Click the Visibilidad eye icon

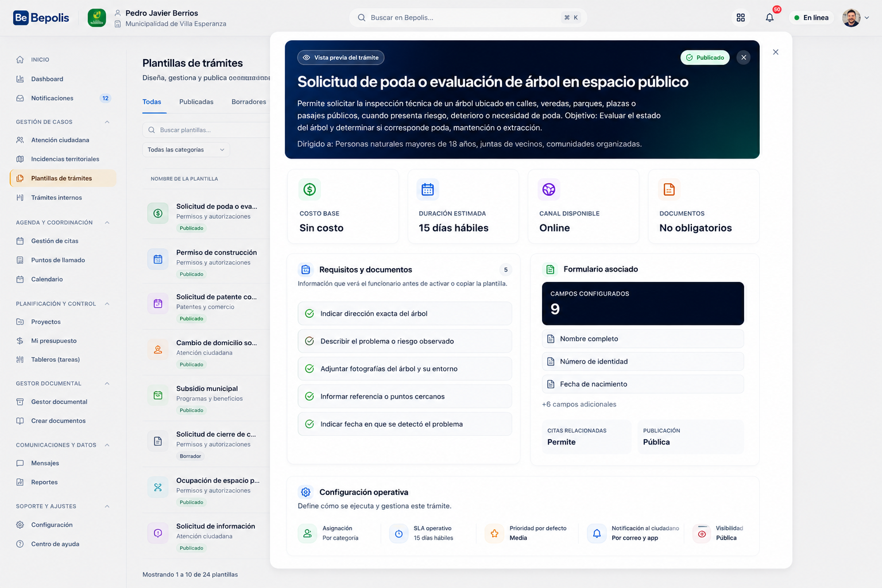point(702,533)
